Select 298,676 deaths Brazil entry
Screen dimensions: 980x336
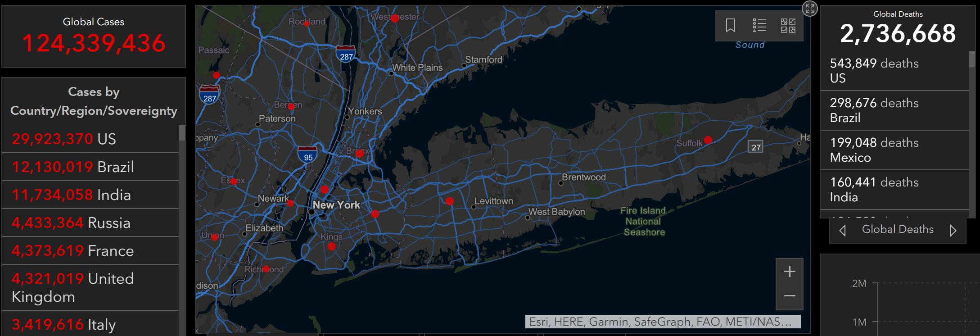(x=894, y=110)
